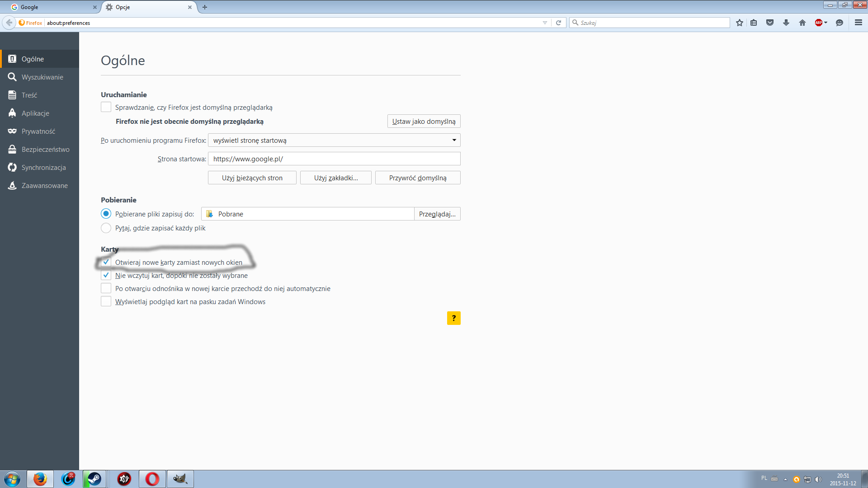Click 'Przeglądaj...' to choose download folder
868x488 pixels.
tap(437, 214)
